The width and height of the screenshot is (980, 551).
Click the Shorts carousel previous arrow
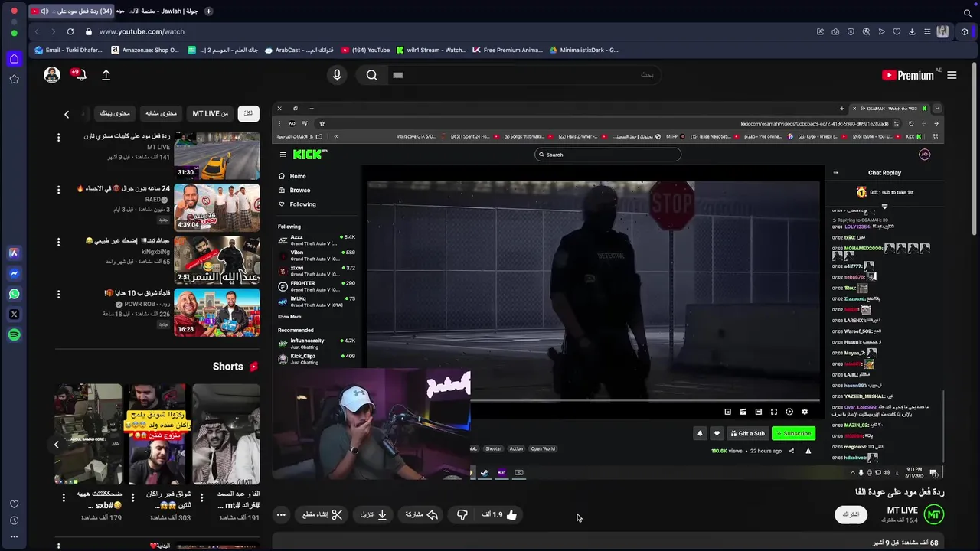pos(56,444)
